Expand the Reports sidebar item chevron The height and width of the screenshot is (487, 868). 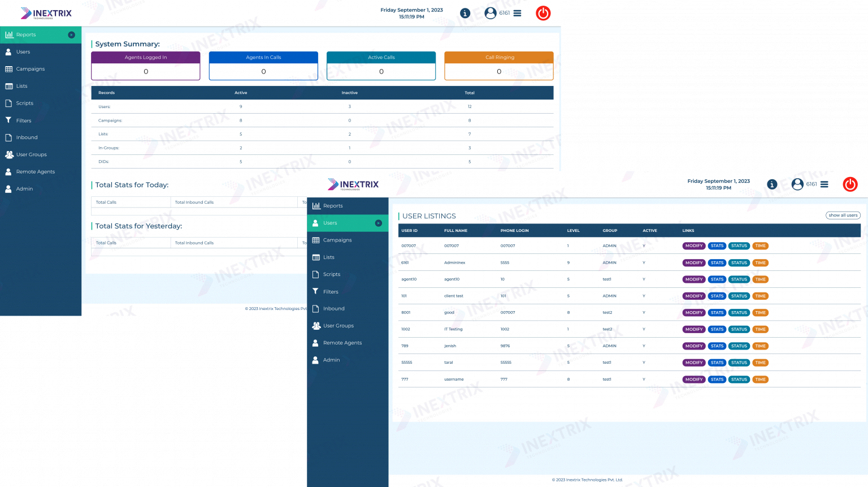point(71,35)
